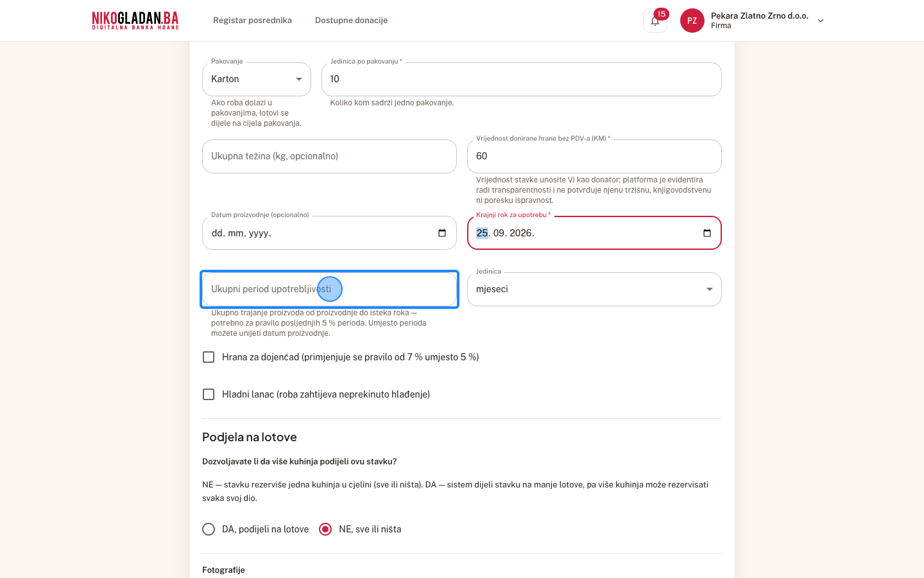Go to Registar posrednika
This screenshot has width=924, height=578.
click(252, 21)
